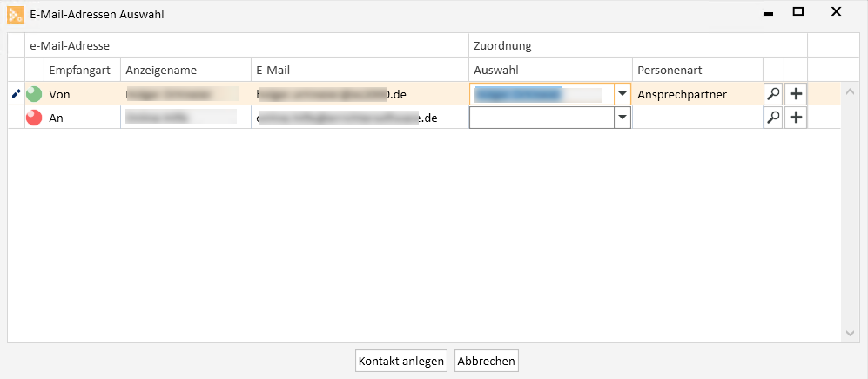Click the Abbrechen button

click(487, 362)
